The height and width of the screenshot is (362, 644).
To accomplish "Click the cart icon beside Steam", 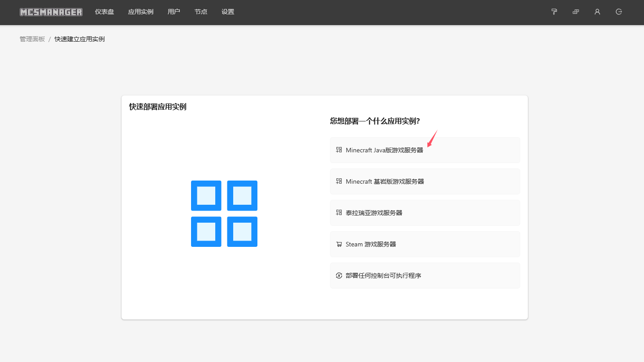I will point(339,244).
